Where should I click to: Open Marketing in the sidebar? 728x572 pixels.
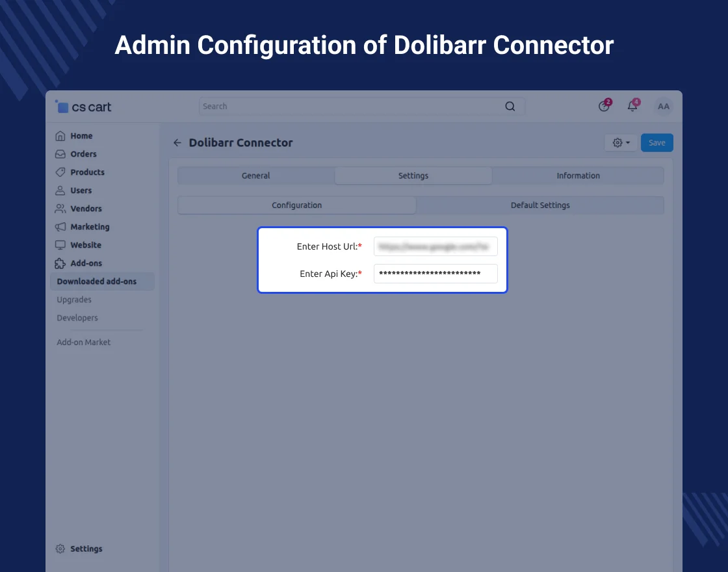coord(90,227)
